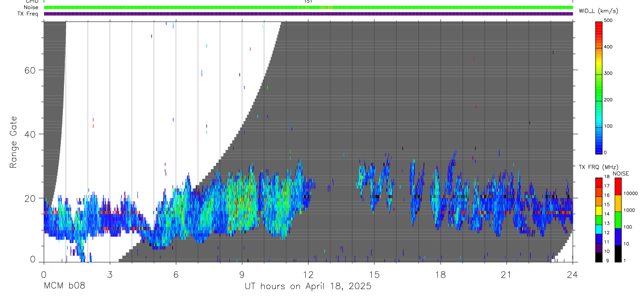Image resolution: width=644 pixels, height=297 pixels.
Task: Pick the green swatch below 14 in TX FRQ legend
Action: point(598,221)
